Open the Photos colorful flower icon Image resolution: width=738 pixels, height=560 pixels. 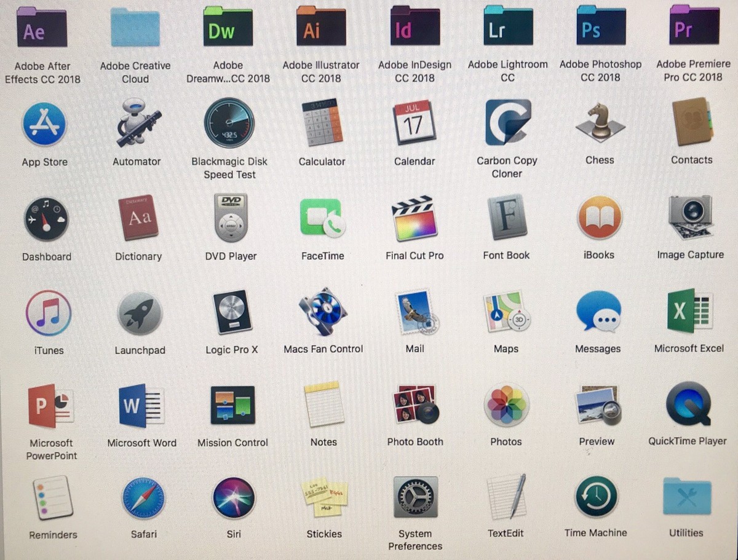pyautogui.click(x=507, y=404)
